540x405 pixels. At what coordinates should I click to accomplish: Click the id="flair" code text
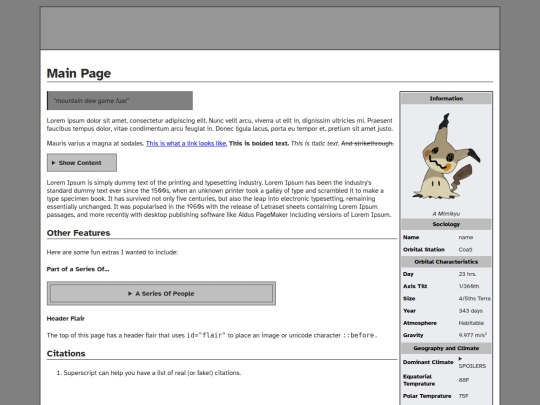pos(206,335)
